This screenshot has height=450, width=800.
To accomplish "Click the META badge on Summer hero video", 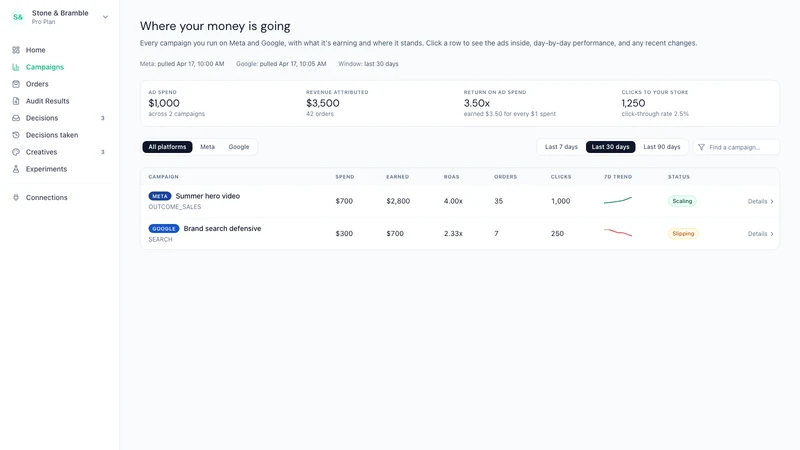I will click(160, 196).
